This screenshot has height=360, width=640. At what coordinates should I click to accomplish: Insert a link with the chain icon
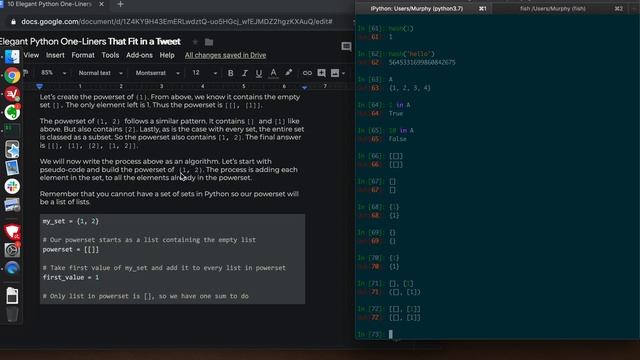click(x=307, y=73)
